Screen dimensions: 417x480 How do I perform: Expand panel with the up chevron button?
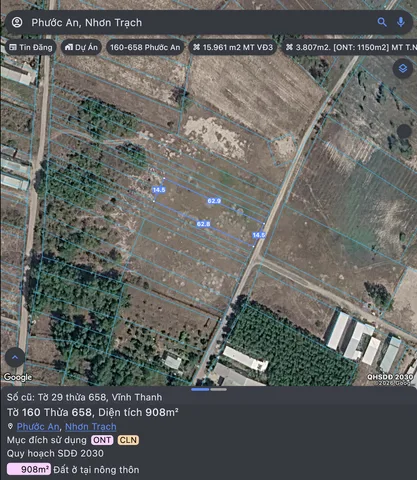pyautogui.click(x=15, y=357)
